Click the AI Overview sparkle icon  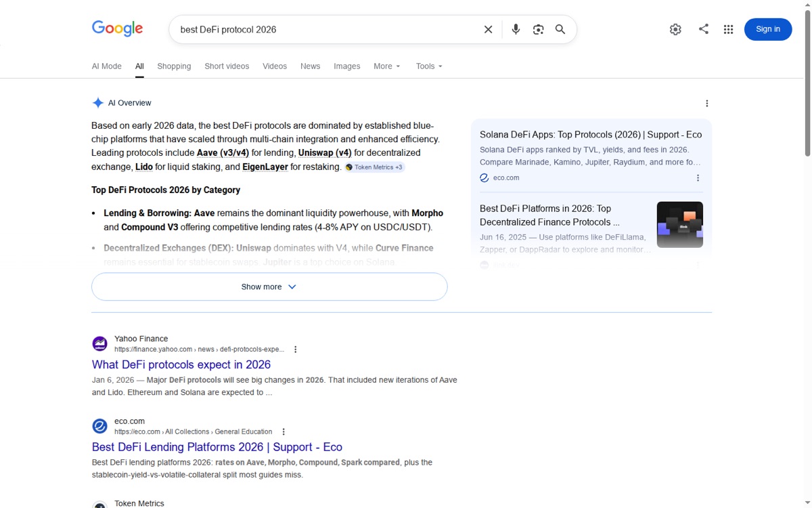click(98, 103)
